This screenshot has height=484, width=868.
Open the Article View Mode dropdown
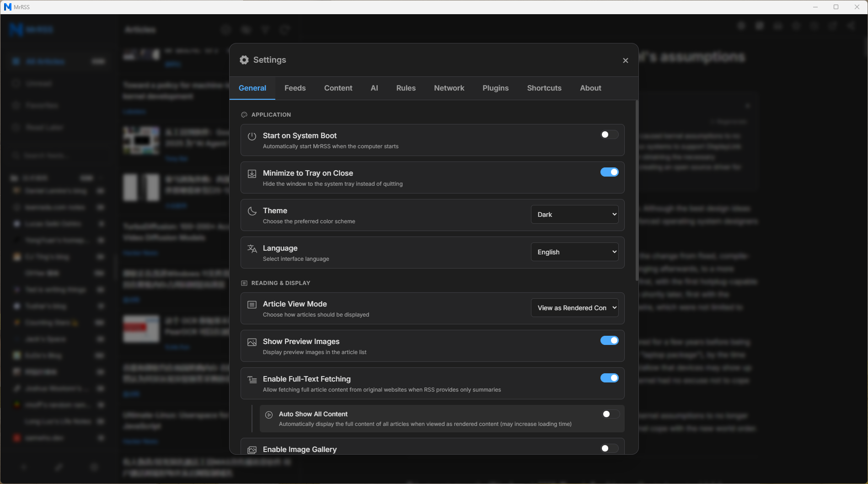click(x=574, y=307)
